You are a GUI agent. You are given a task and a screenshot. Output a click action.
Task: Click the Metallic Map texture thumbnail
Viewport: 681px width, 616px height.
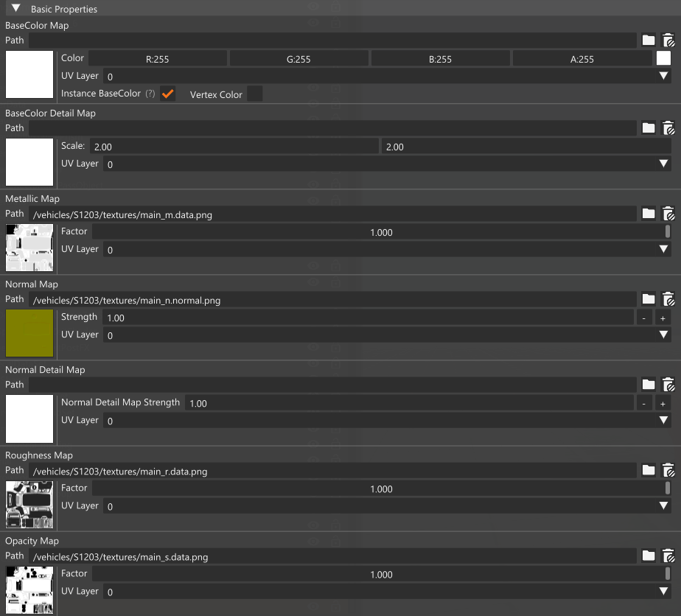point(29,248)
